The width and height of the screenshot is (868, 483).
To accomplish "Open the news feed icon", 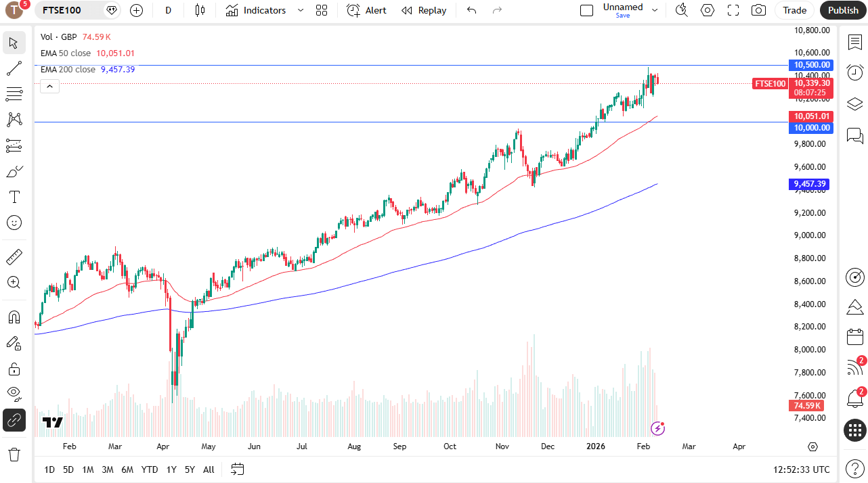I will (855, 367).
